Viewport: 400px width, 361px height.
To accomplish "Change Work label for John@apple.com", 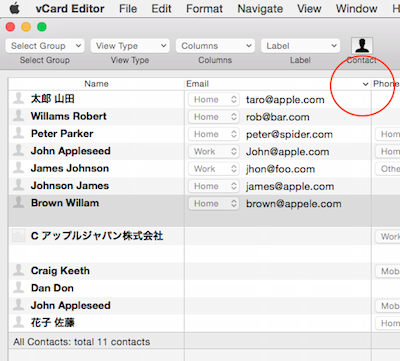I will [x=213, y=151].
